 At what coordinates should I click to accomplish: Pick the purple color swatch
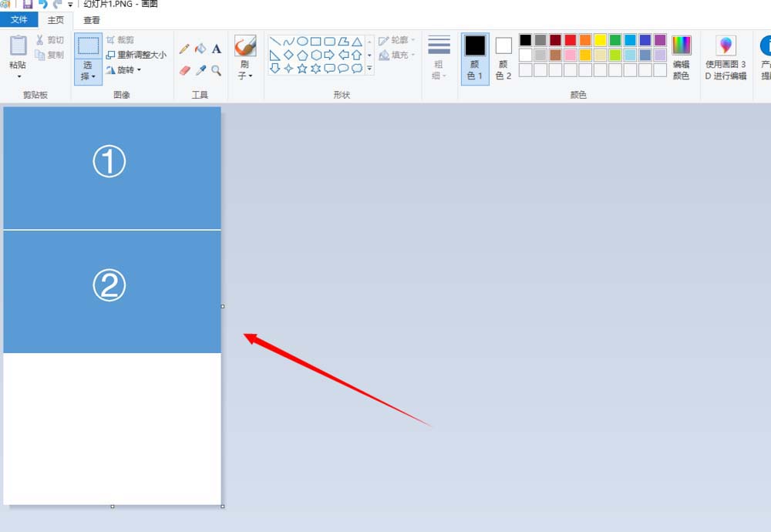[660, 40]
